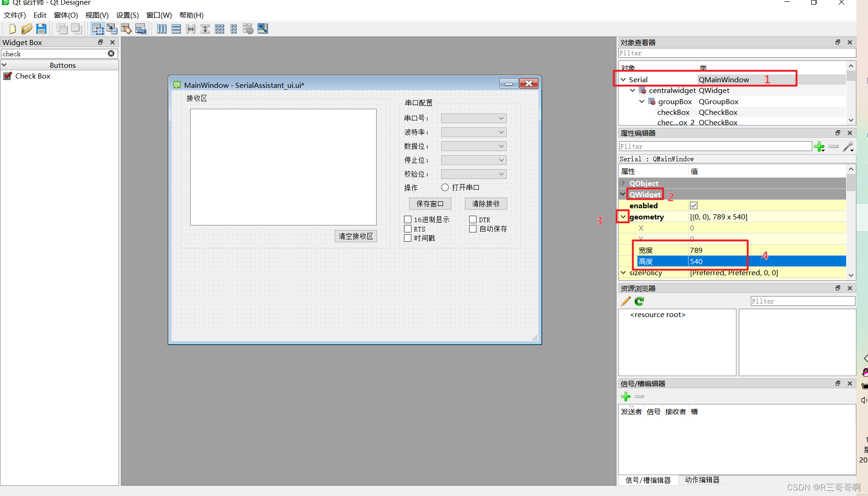Reload resources with the green refresh icon
Image resolution: width=868 pixels, height=496 pixels.
(x=640, y=301)
